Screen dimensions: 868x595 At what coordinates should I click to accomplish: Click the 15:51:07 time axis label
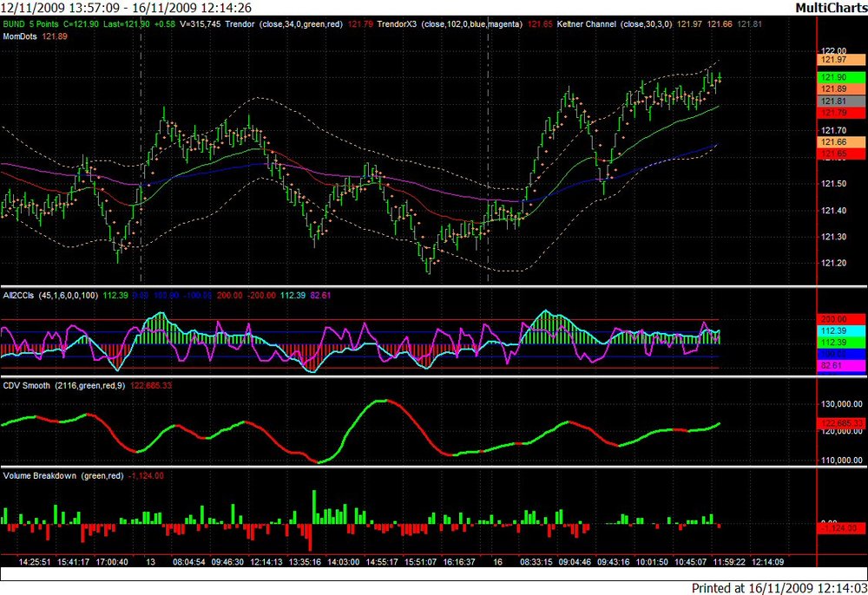tap(420, 562)
